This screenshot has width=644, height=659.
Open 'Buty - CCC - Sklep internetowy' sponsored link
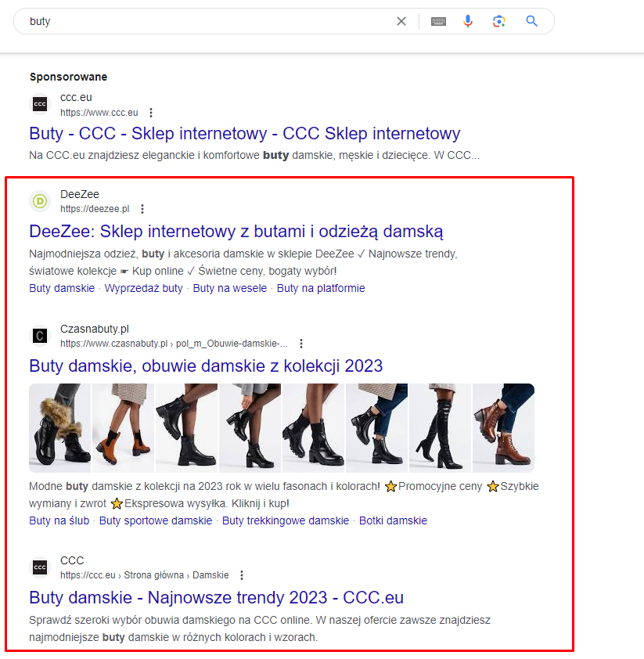pos(244,134)
